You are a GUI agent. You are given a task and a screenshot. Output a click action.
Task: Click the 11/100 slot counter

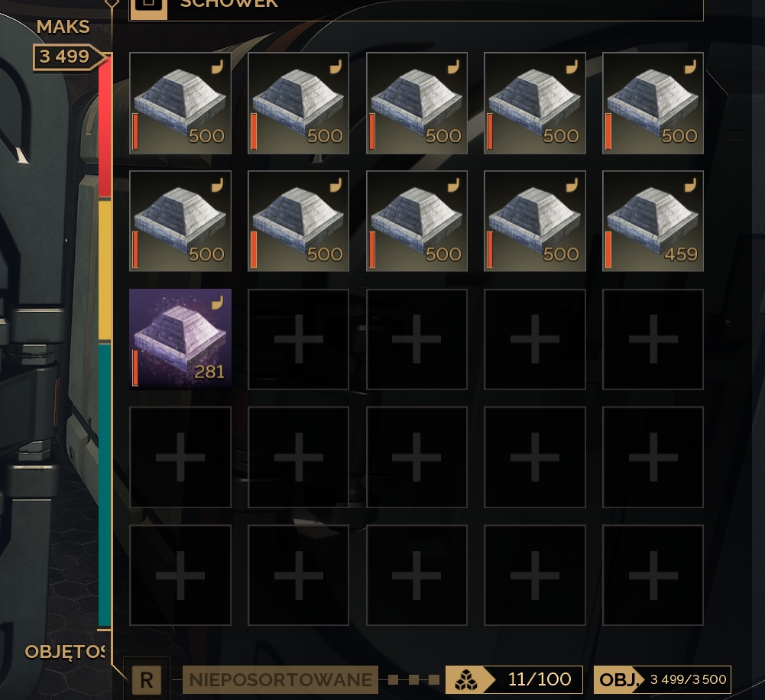coord(539,679)
